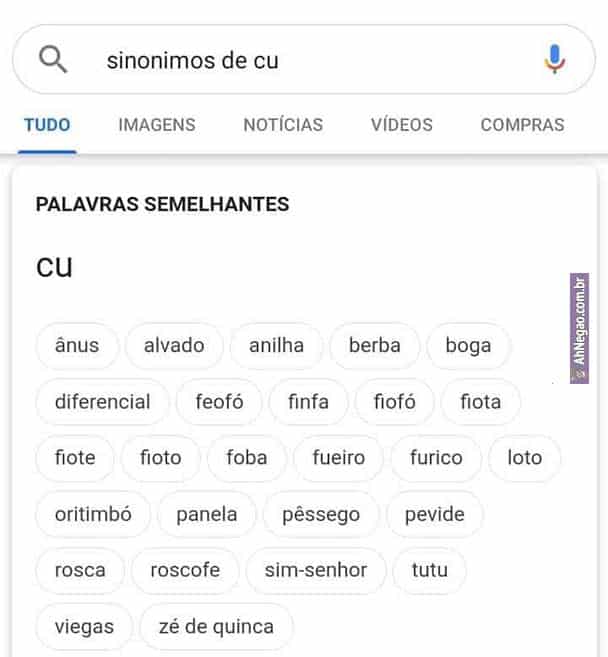Tap the "panela" synonym chip

pyautogui.click(x=207, y=515)
